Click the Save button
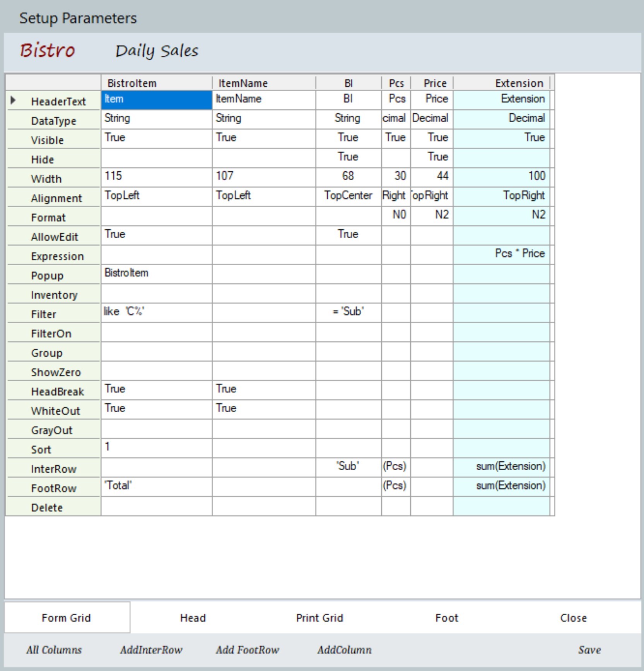 click(x=589, y=650)
